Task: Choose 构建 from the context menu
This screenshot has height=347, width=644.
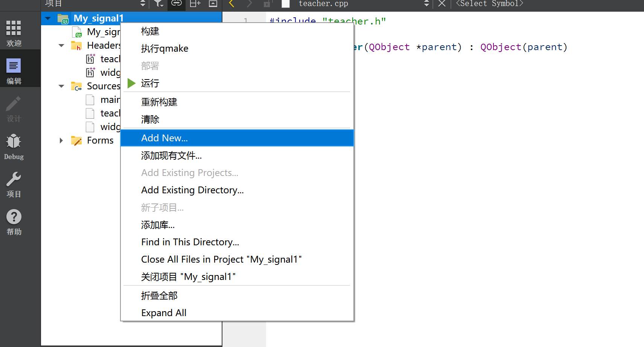Action: point(237,31)
